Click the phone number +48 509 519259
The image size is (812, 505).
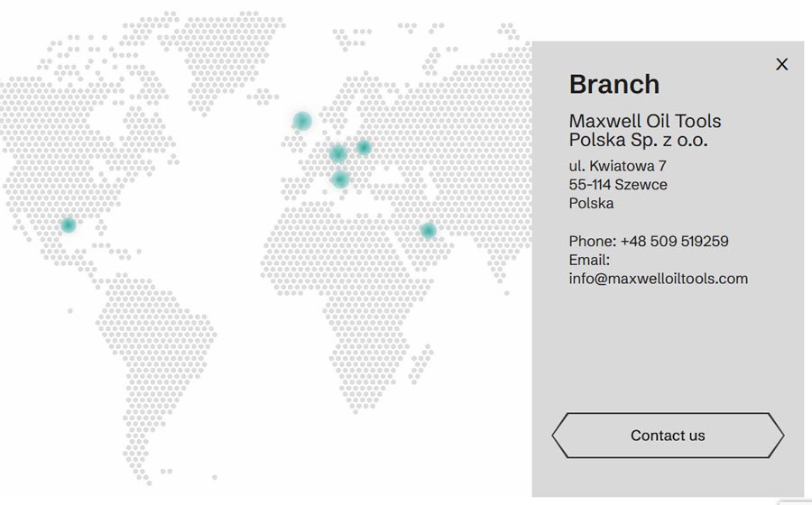[674, 241]
